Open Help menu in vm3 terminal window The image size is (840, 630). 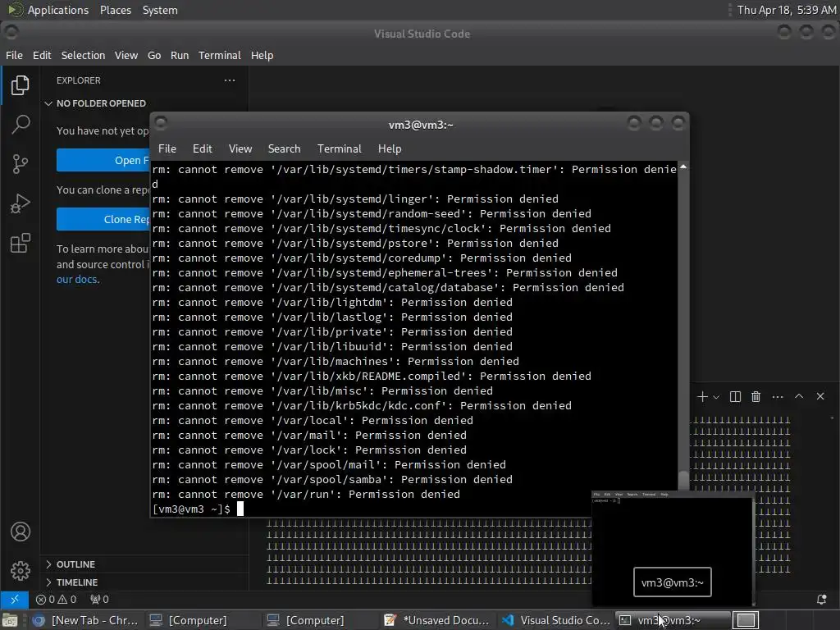coord(390,149)
